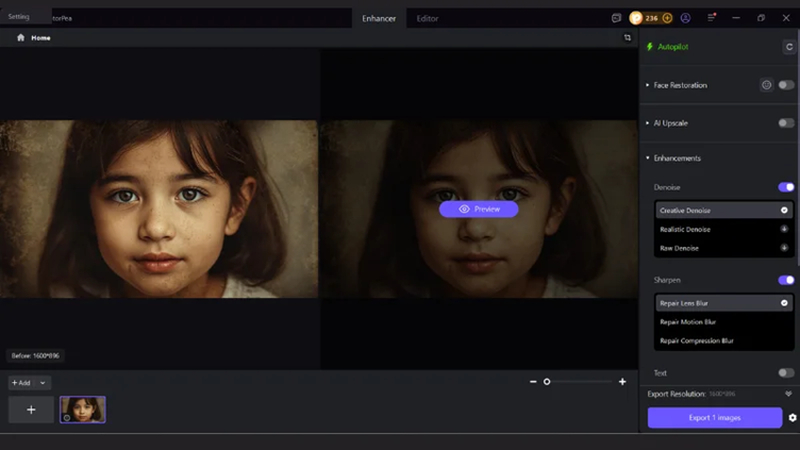Viewport: 800px width, 450px height.
Task: Select the Creative Denoise option
Action: (724, 210)
